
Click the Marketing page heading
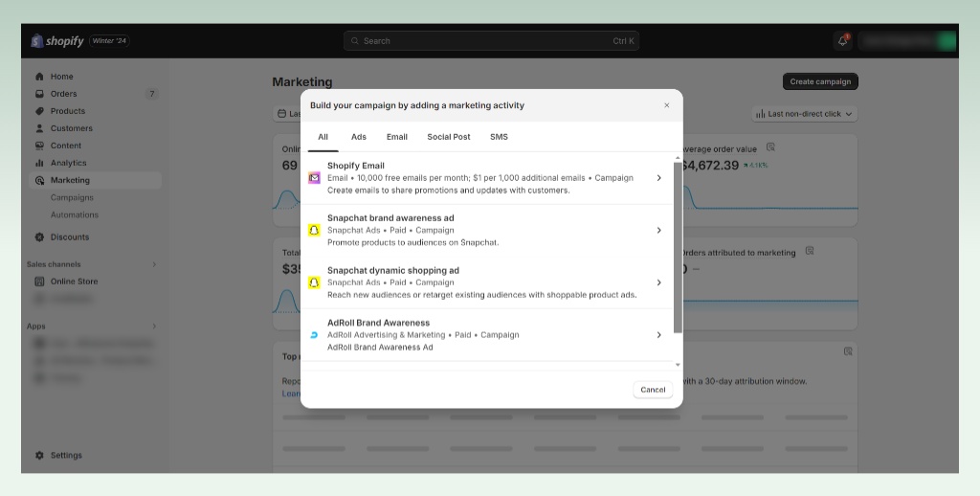tap(302, 82)
